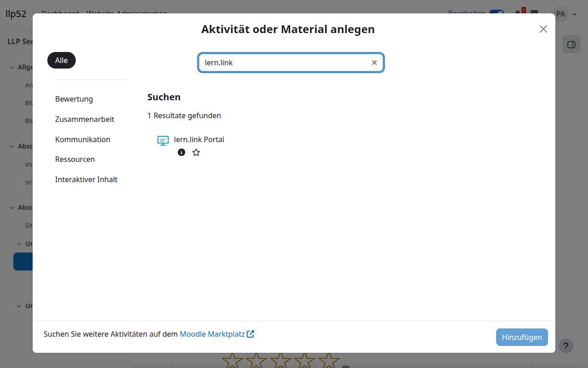Open the help question mark button
The image size is (588, 368).
point(566,346)
